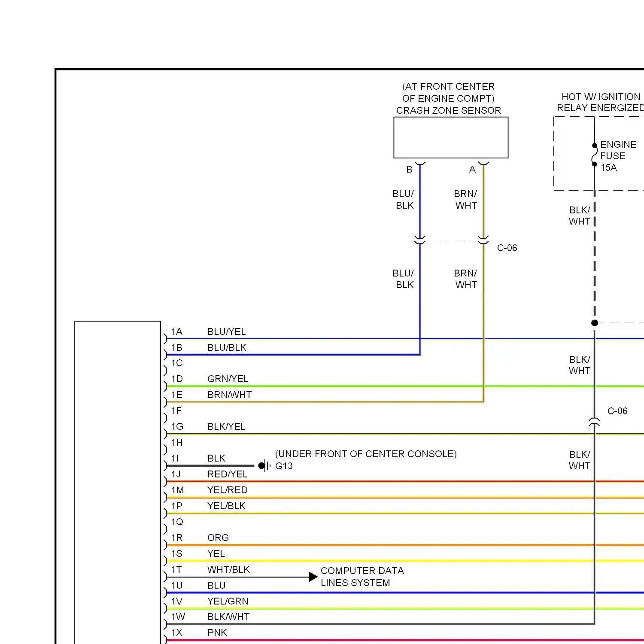Viewport: 644px width, 644px height.
Task: Click the RELAY ENERGIZED text
Action: [600, 108]
